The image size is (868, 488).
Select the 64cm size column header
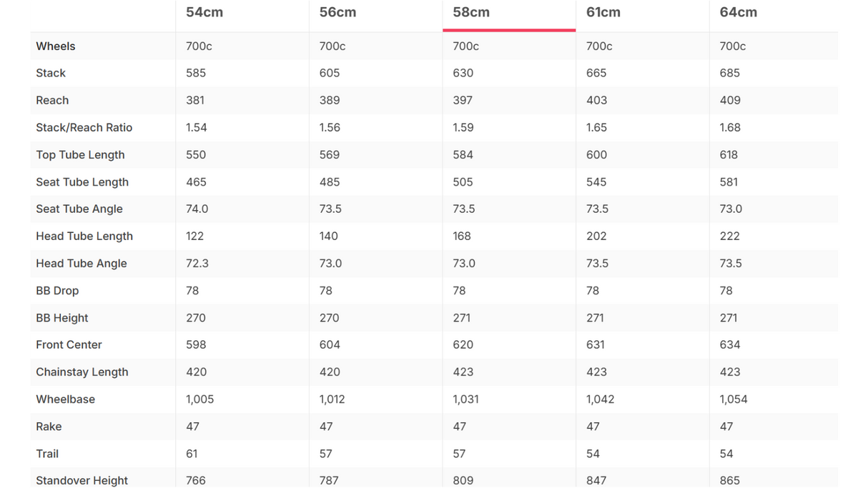pos(739,12)
